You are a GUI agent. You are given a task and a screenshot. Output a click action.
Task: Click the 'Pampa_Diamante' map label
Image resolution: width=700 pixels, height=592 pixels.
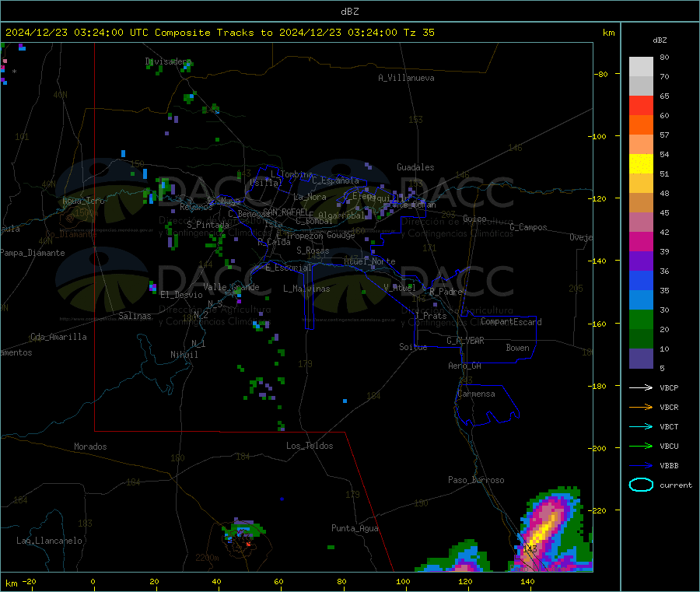click(x=32, y=253)
